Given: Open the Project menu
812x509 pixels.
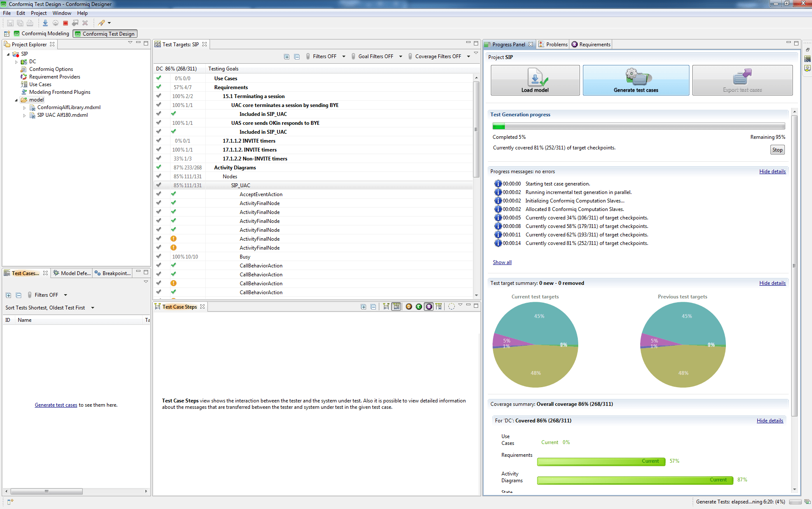Looking at the screenshot, I should point(39,13).
